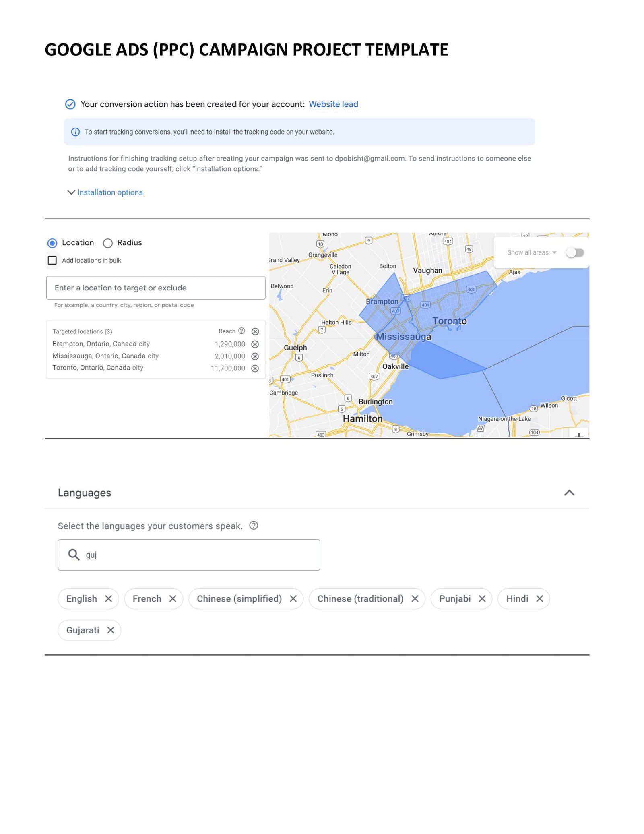The image size is (644, 834).
Task: Open the Reach help tooltip
Action: pos(241,331)
